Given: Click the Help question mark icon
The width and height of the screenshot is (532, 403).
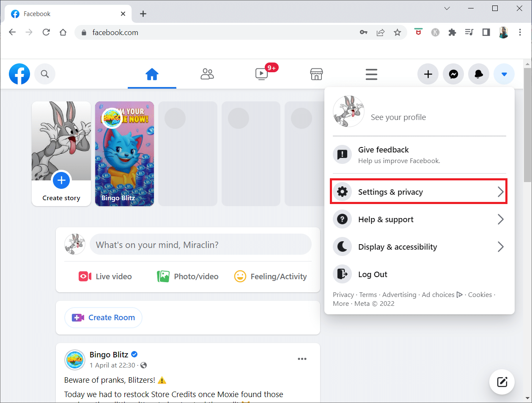Looking at the screenshot, I should tap(342, 219).
